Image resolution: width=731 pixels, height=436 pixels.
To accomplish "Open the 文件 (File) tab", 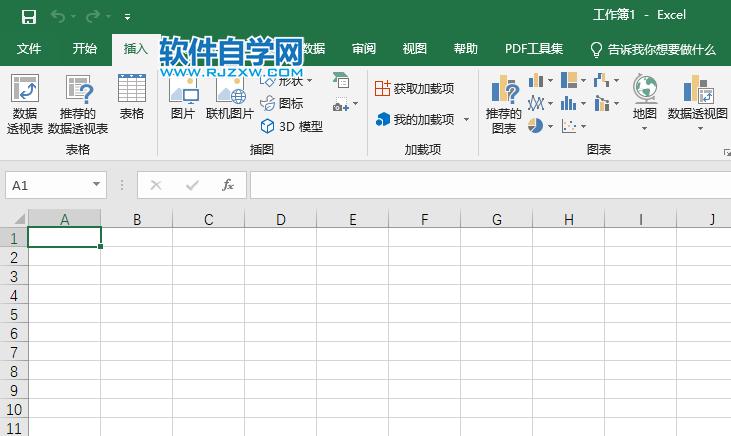I will [x=29, y=49].
